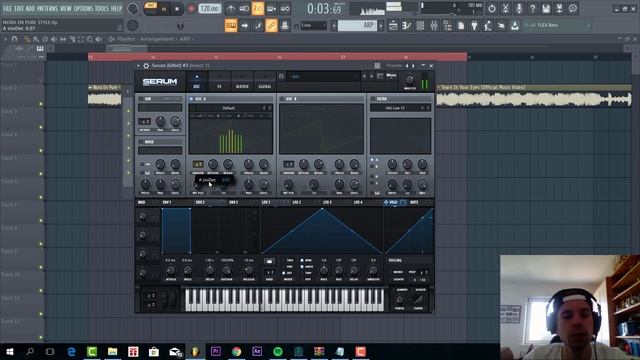Switch to Serum FX tab
Viewport: 640px width, 360px height.
click(x=219, y=81)
